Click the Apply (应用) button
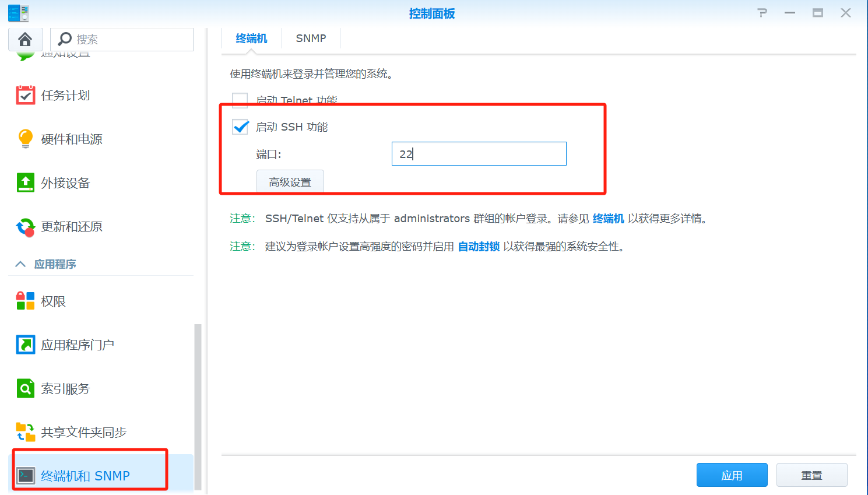 click(732, 475)
